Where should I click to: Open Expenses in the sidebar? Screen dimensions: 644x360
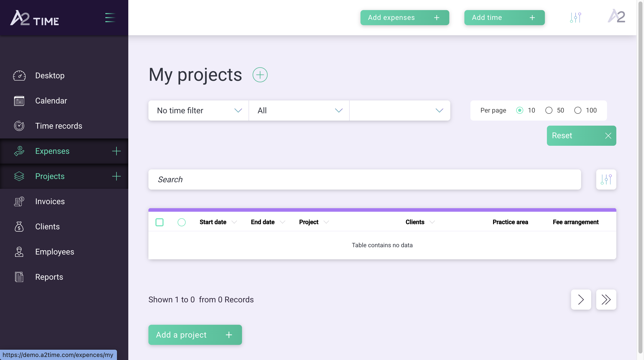click(x=64, y=151)
